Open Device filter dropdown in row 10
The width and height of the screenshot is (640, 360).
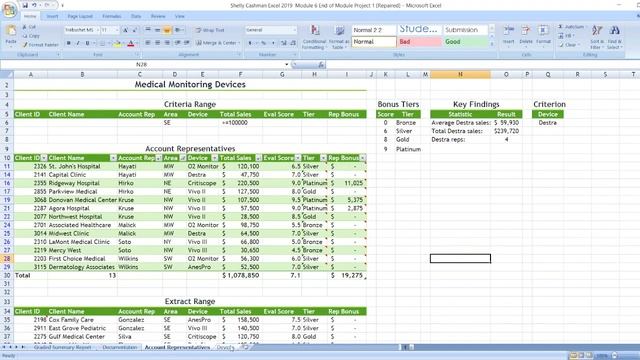coord(214,158)
